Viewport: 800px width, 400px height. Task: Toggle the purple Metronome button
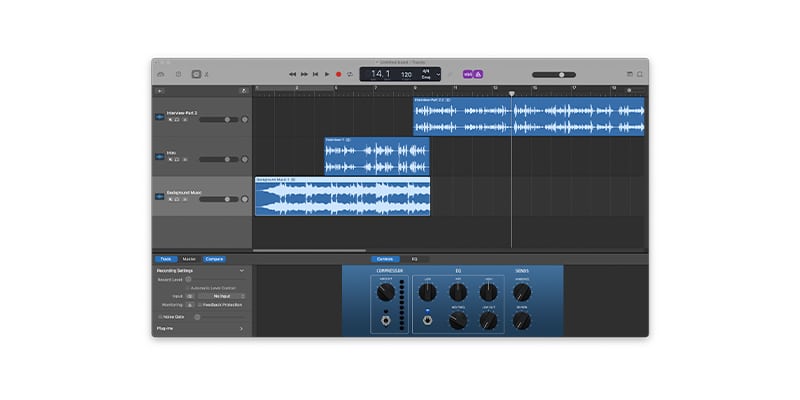pos(479,74)
